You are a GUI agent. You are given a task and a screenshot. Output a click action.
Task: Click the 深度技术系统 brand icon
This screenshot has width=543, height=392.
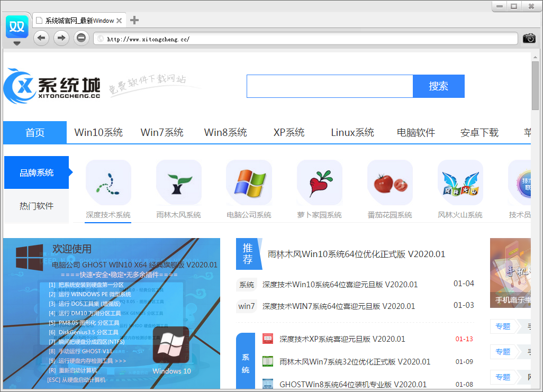[108, 183]
